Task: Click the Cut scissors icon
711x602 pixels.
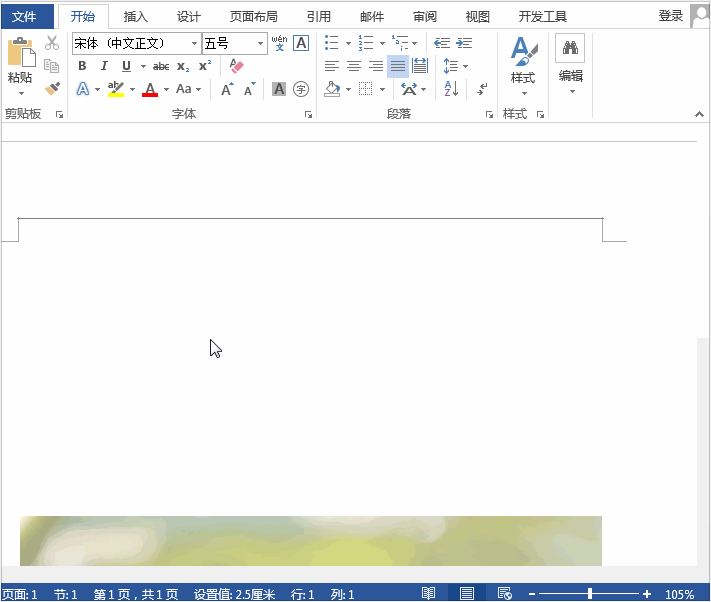Action: tap(52, 43)
